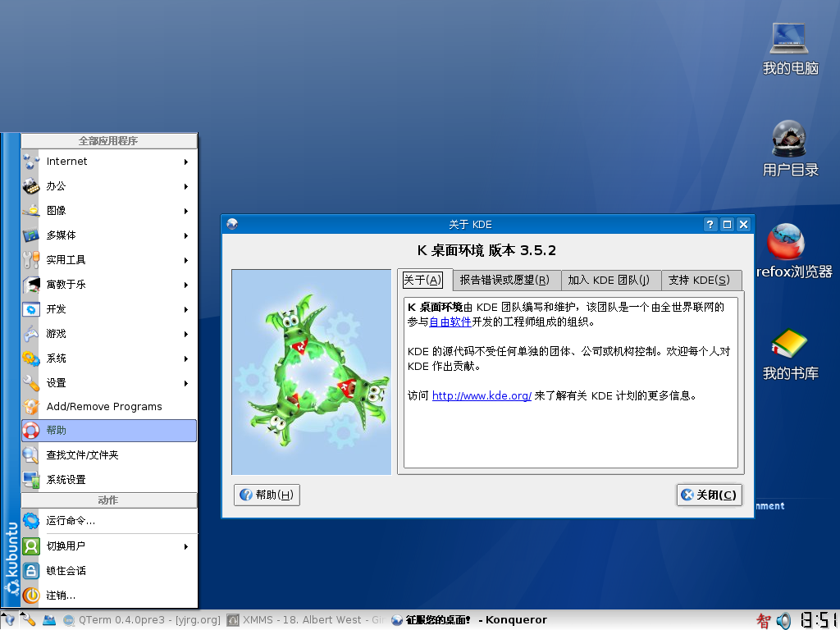Select Add/Remove Programs menu entry
This screenshot has height=630, width=840.
109,407
